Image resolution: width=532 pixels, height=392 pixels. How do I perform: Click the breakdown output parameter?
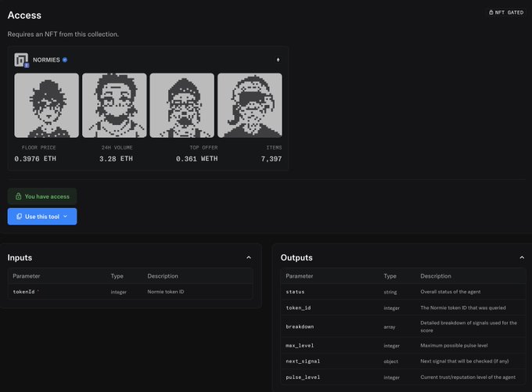(x=300, y=327)
